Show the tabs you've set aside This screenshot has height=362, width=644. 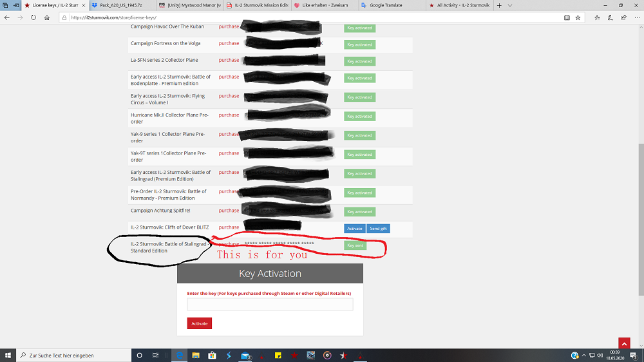(x=5, y=5)
